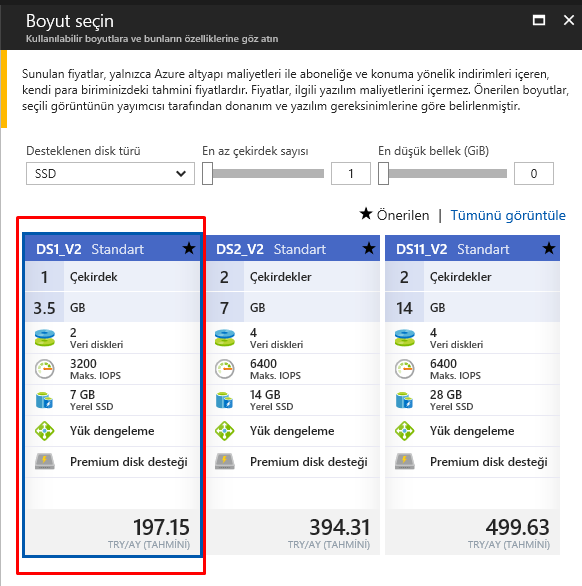Open the Tümünü görüntüle link
The height and width of the screenshot is (586, 582).
(508, 215)
